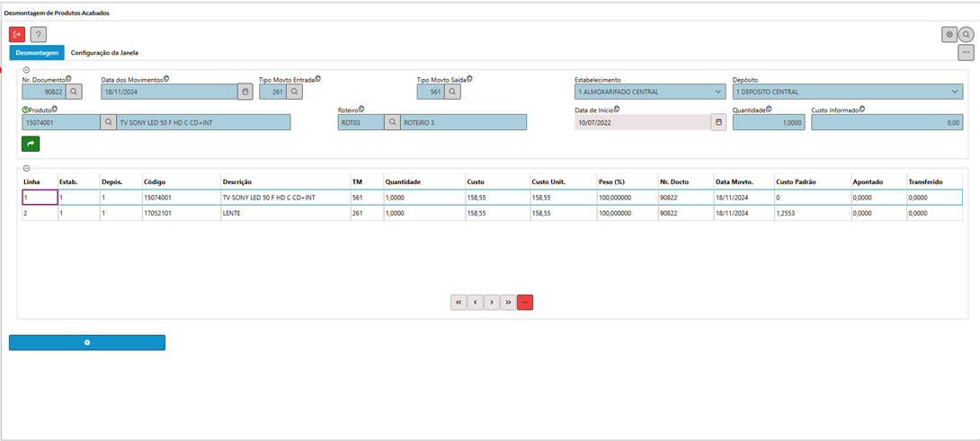Go to the last grid page

(508, 303)
